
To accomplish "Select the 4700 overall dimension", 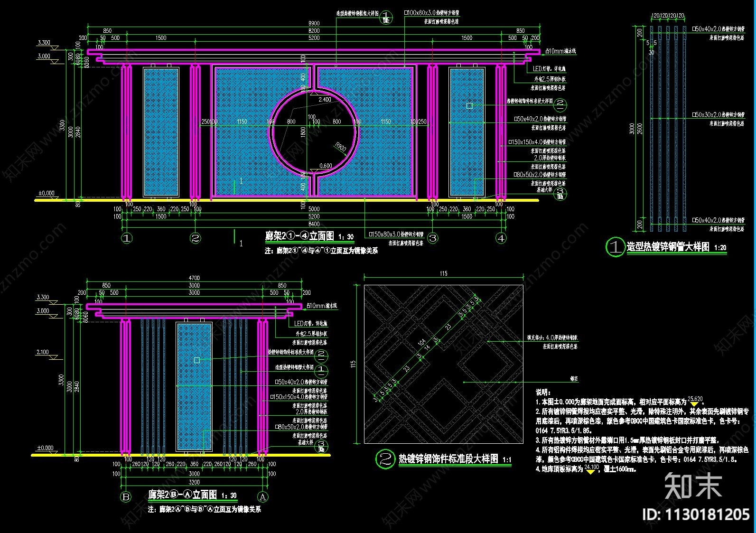I will (194, 278).
